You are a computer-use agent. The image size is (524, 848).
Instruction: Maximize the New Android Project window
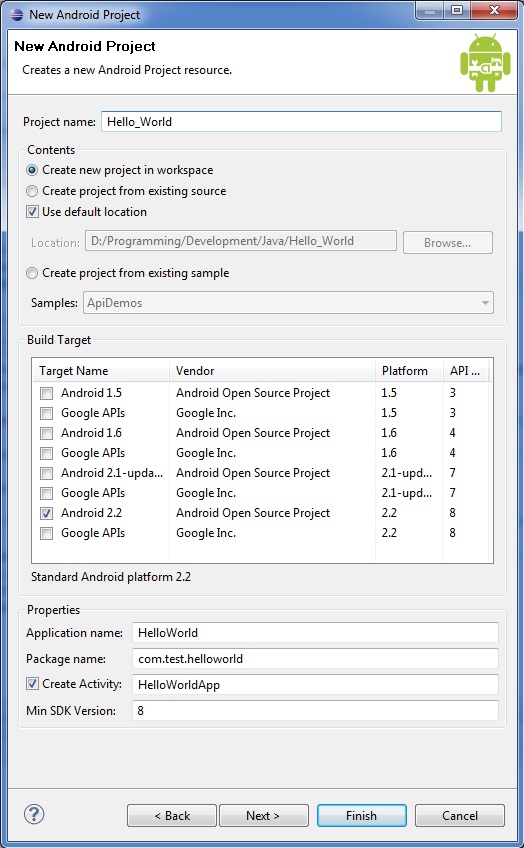[x=457, y=11]
